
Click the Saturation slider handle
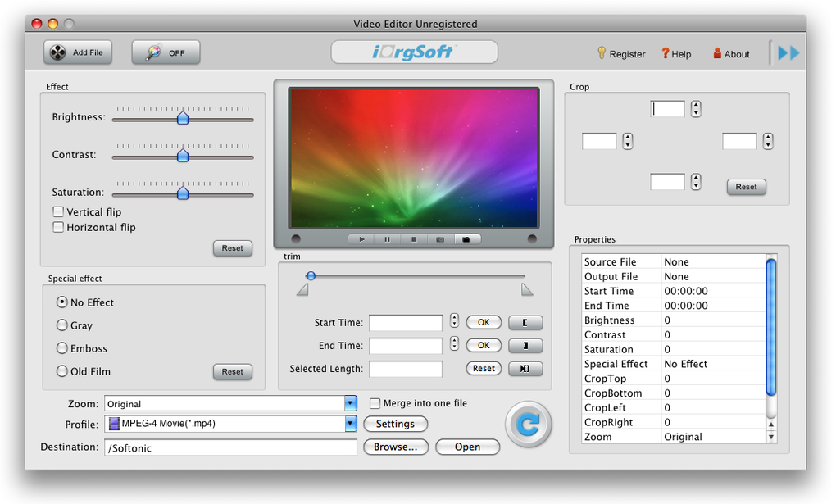click(183, 193)
